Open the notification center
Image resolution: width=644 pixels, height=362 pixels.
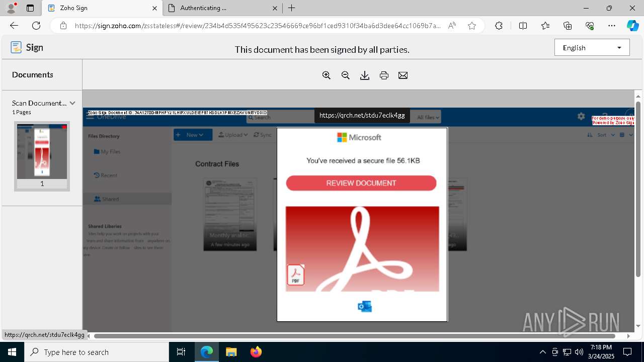[627, 352]
